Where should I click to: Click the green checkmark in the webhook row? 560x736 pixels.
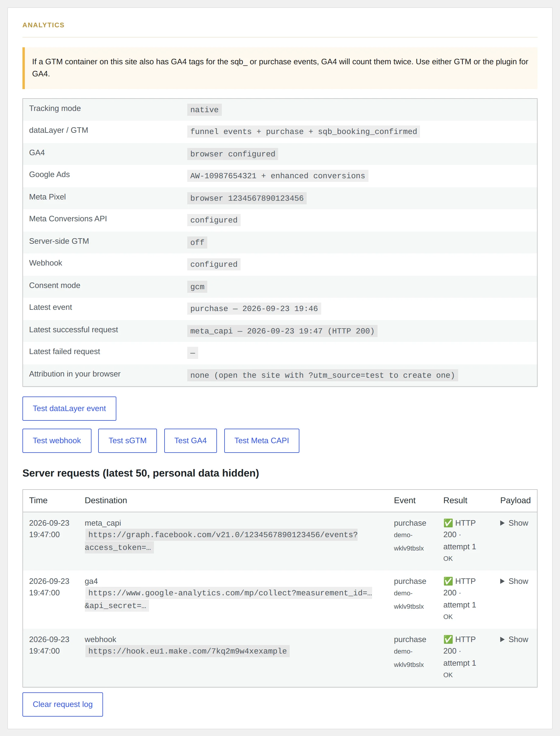(448, 639)
